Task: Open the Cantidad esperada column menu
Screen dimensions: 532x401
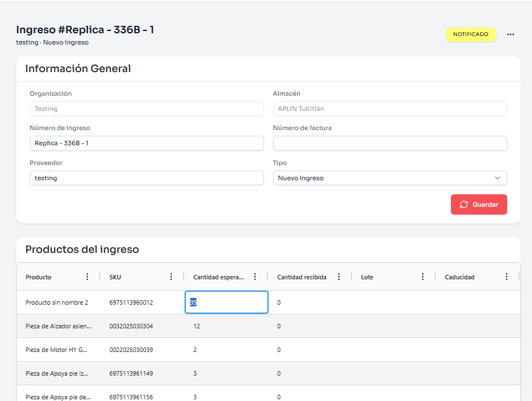Action: [x=255, y=277]
